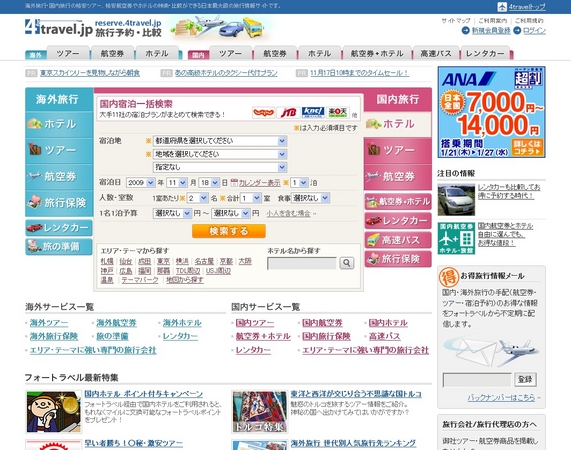The width and height of the screenshot is (571, 450).
Task: Open the サイトマップ link
Action: [456, 20]
